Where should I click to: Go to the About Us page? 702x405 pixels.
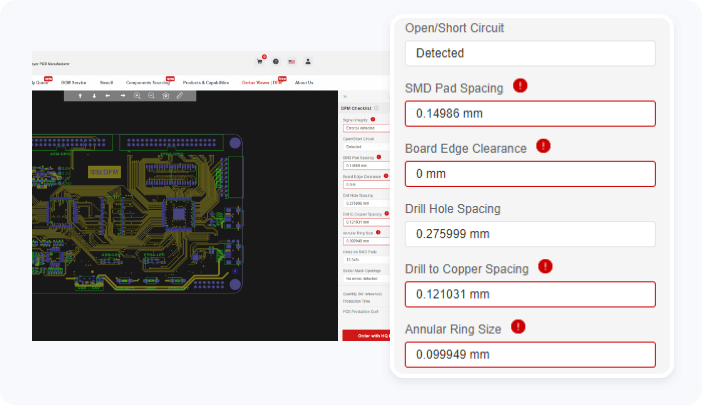[304, 82]
